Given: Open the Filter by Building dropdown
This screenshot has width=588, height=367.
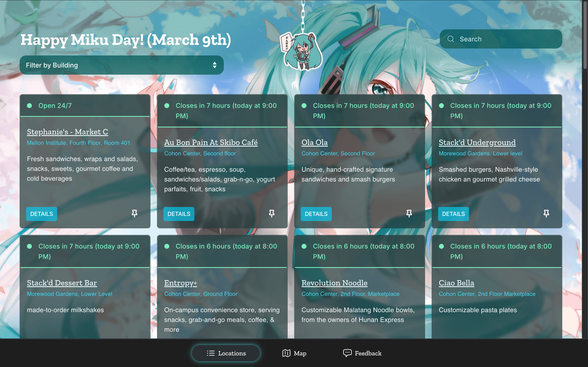Looking at the screenshot, I should click(x=121, y=65).
